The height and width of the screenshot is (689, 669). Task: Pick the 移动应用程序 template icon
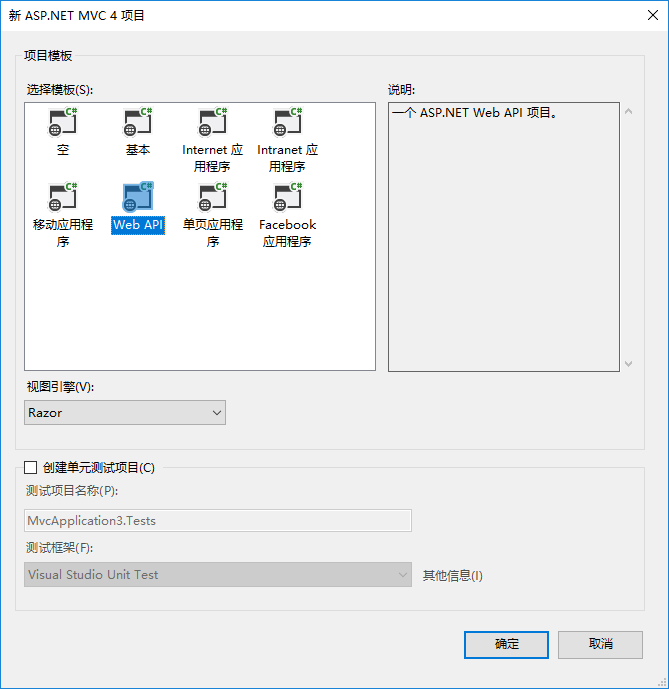(x=62, y=196)
